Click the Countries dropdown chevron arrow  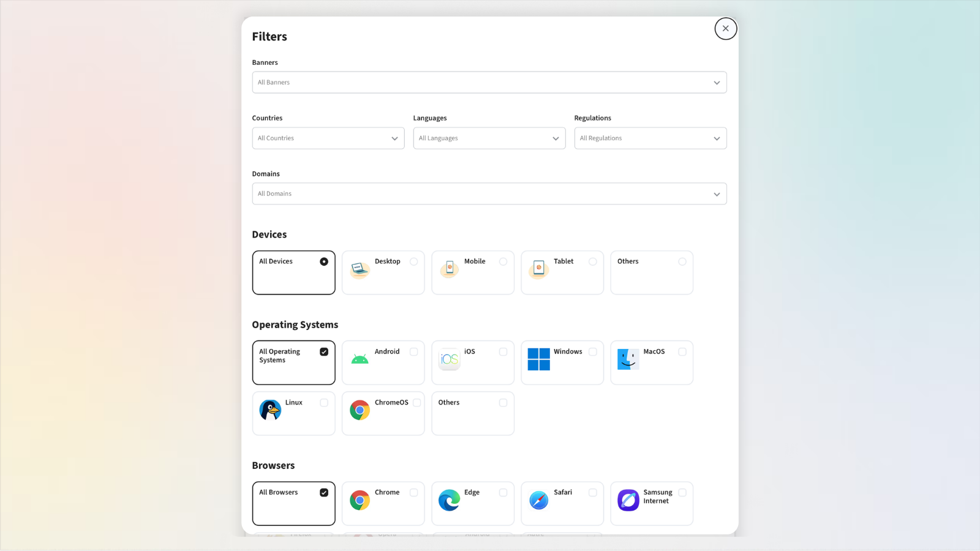[394, 138]
